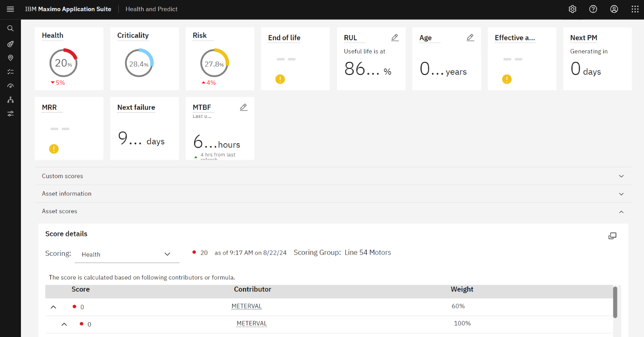Open the user profile icon
This screenshot has height=337, width=644.
[x=614, y=9]
